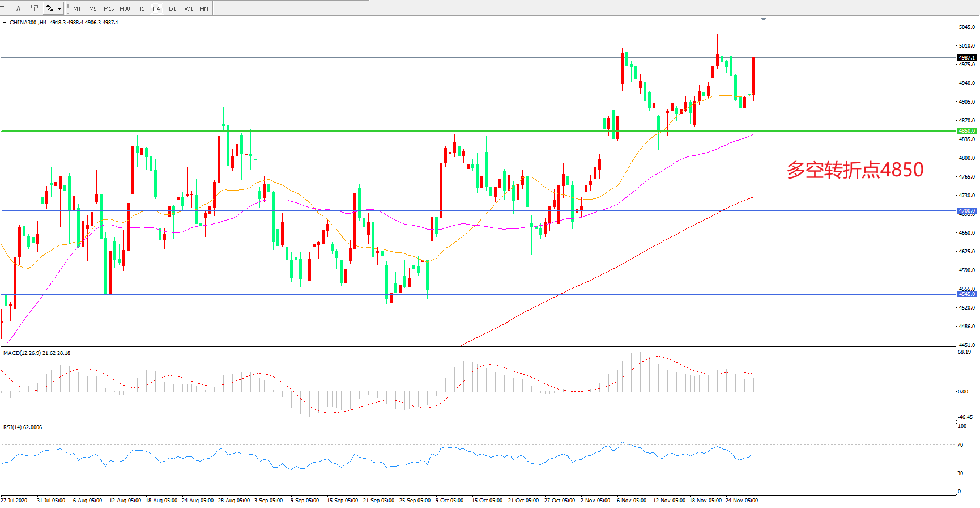980x508 pixels.
Task: Switch to M1 timeframe
Action: (x=77, y=9)
